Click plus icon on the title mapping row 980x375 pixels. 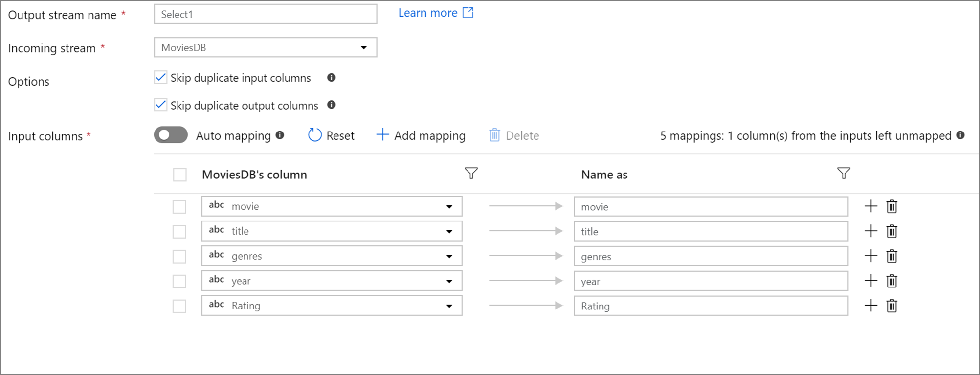point(870,231)
